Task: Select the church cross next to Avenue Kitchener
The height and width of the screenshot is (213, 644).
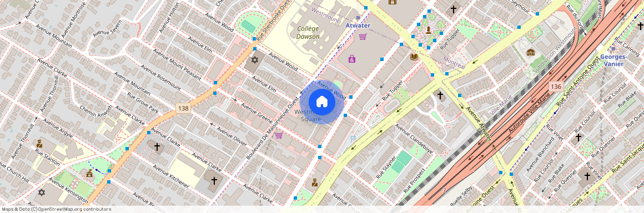Action: (214, 180)
